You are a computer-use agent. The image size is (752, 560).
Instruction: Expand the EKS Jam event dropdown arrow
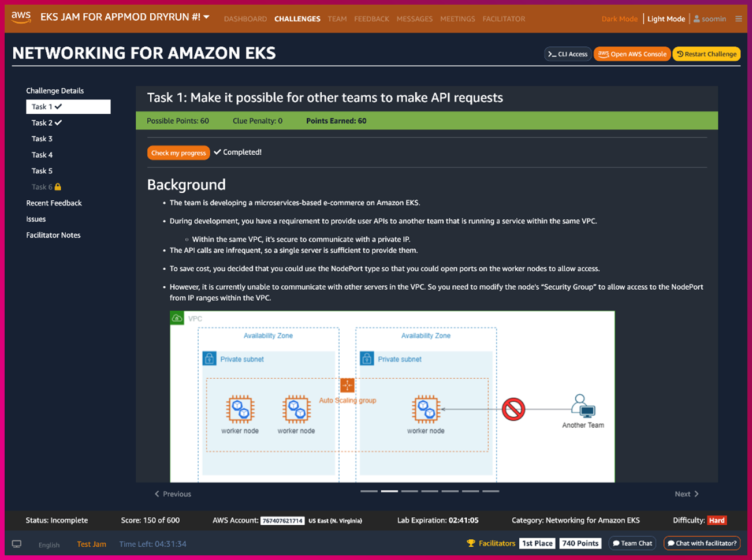(x=207, y=17)
